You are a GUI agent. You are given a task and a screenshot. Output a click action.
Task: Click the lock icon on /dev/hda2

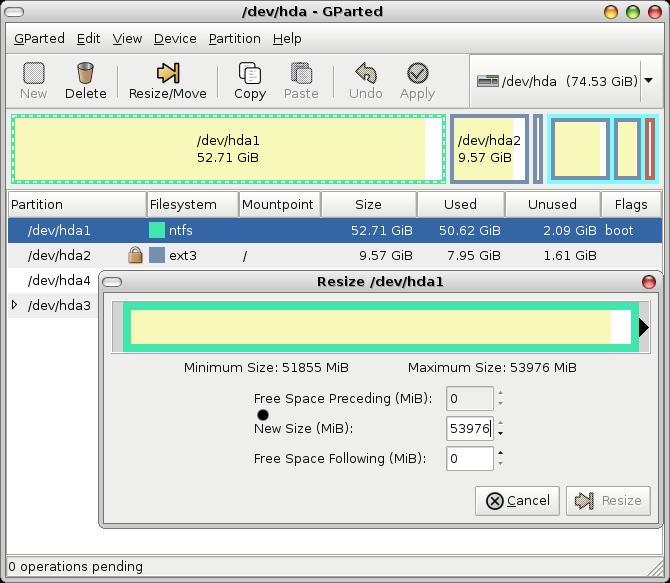[x=134, y=256]
